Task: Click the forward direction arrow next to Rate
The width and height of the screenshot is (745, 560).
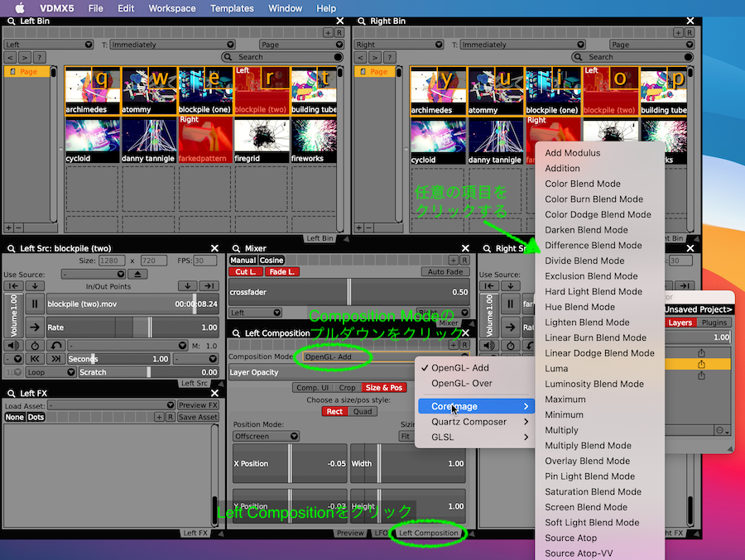Action: pos(35,328)
